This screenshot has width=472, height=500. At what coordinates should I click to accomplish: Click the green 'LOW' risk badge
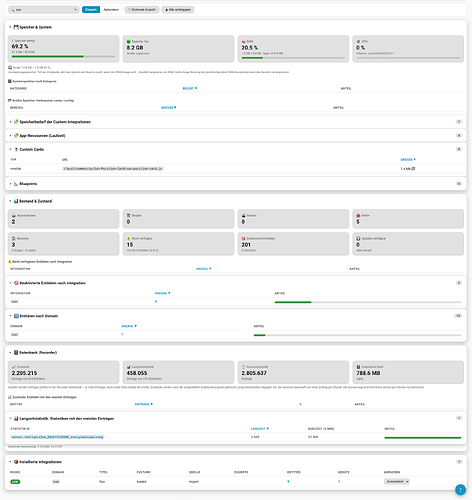tap(15, 482)
